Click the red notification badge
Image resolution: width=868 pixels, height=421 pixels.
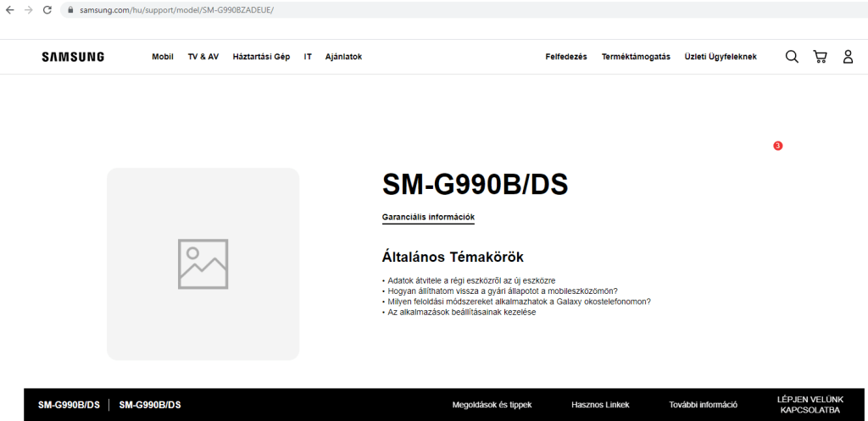777,146
